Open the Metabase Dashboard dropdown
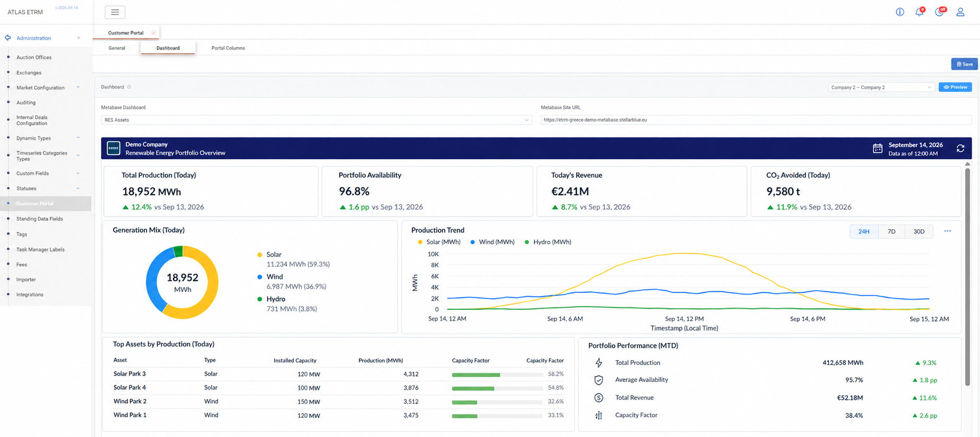The width and height of the screenshot is (980, 437). [x=317, y=120]
